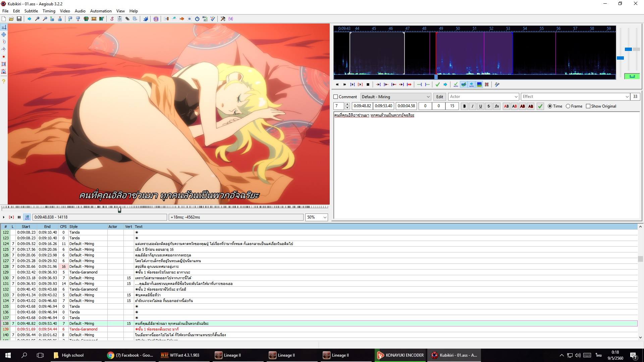This screenshot has height=362, width=644.
Task: Open the Actor combo box dropdown
Action: click(516, 97)
